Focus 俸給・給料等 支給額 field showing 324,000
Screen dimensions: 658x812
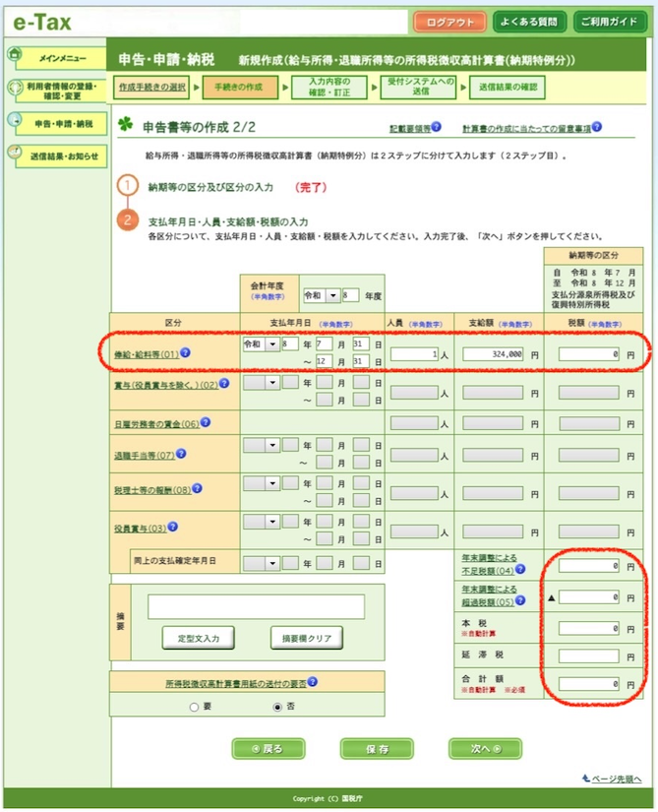click(493, 354)
